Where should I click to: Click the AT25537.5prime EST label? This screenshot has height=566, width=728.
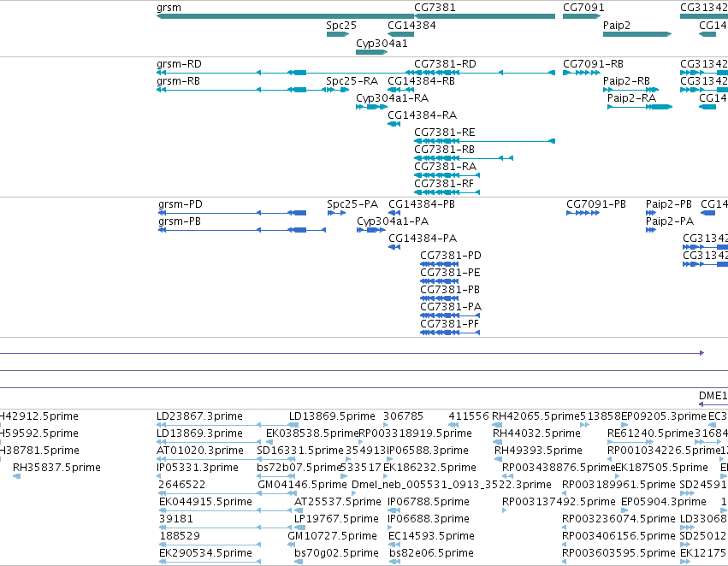[x=338, y=502]
